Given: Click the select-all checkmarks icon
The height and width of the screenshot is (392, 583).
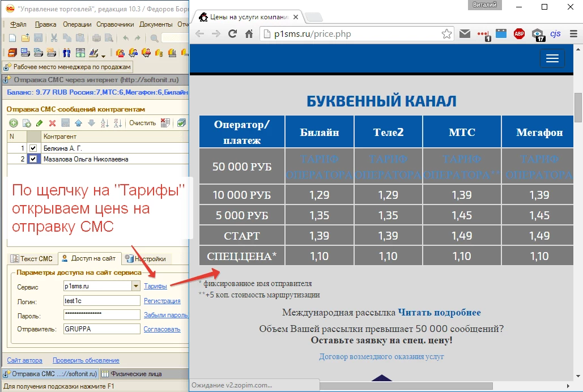Looking at the screenshot, I should pos(181,123).
